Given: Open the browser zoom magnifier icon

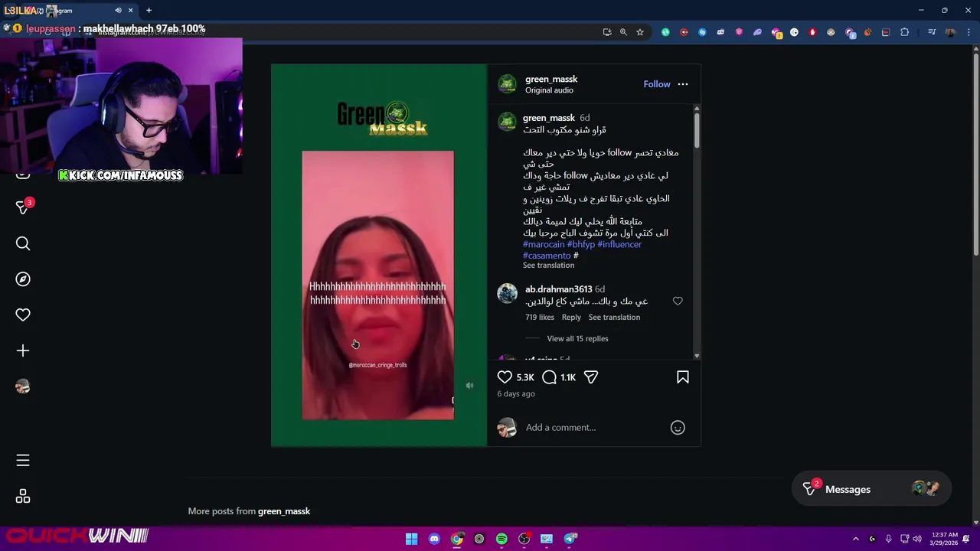Looking at the screenshot, I should 623,32.
